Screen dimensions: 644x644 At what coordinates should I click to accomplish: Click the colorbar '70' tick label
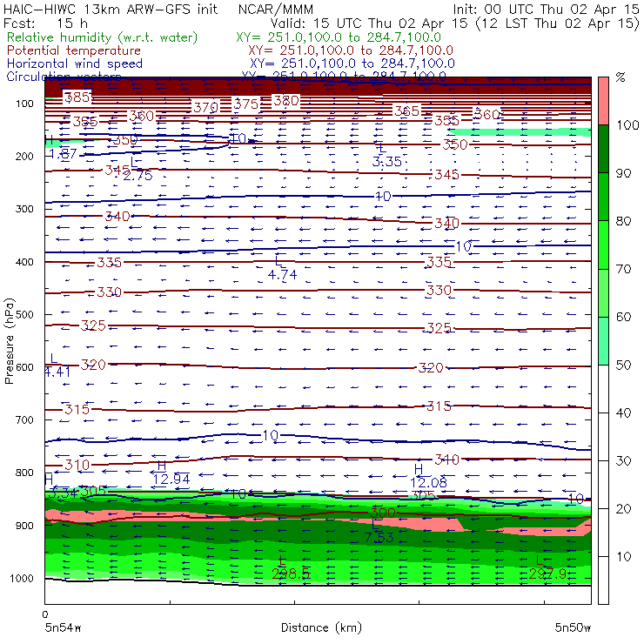pyautogui.click(x=623, y=269)
